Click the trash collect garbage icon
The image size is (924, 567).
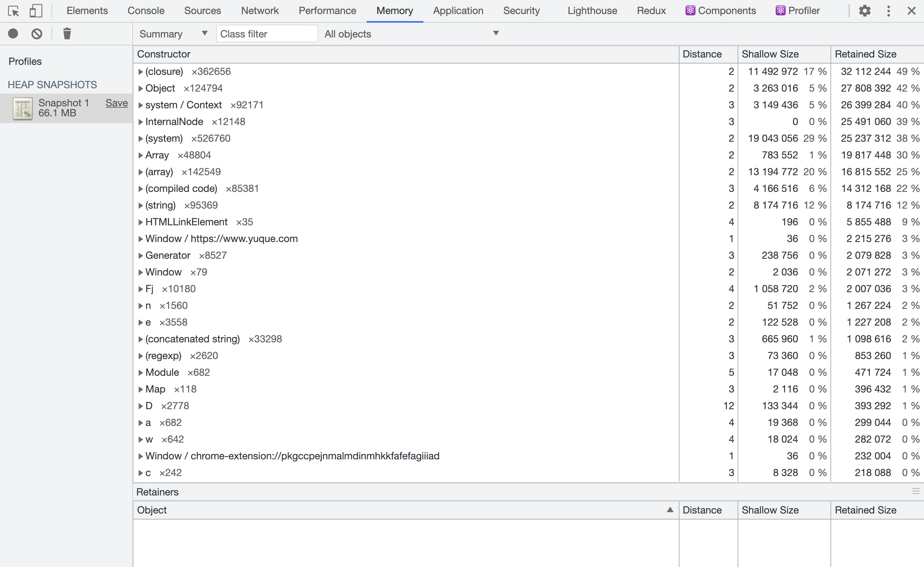(67, 34)
